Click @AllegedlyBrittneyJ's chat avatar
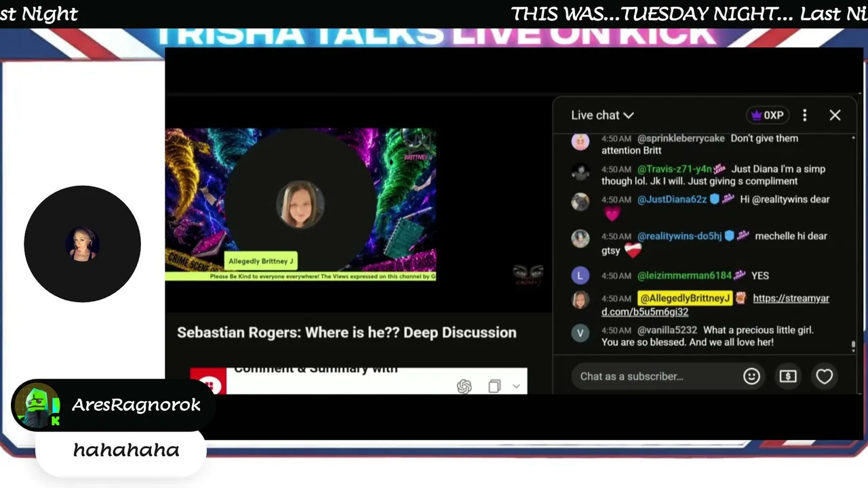This screenshot has width=868, height=488. tap(580, 299)
